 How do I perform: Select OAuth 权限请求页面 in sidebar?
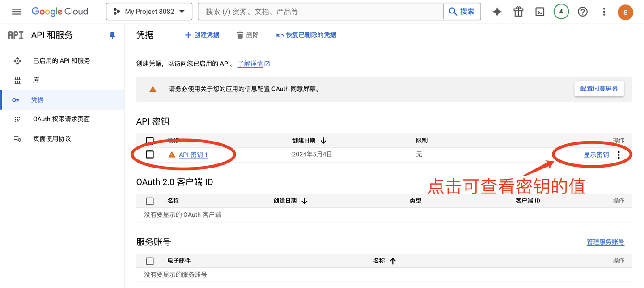[62, 119]
